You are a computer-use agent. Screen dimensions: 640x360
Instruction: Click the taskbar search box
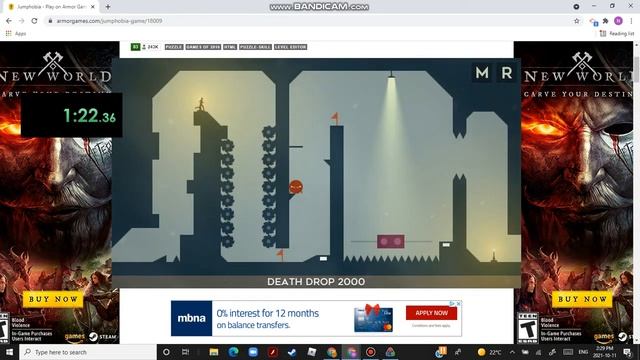tap(88, 352)
